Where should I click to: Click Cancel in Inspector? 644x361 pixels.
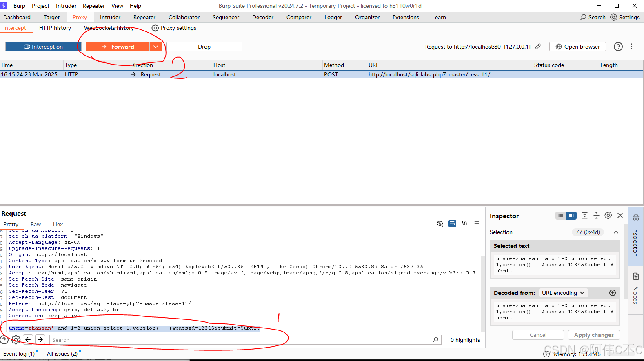pyautogui.click(x=538, y=335)
